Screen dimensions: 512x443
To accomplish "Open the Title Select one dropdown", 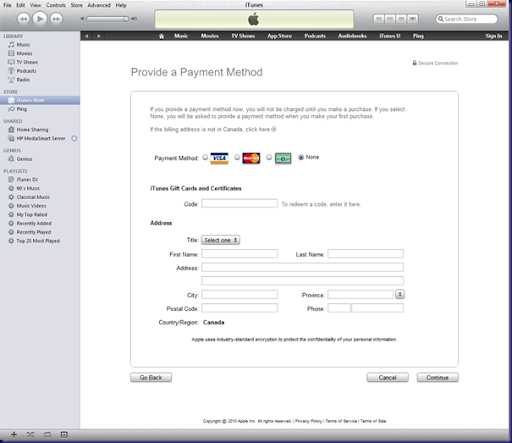I will pyautogui.click(x=220, y=240).
